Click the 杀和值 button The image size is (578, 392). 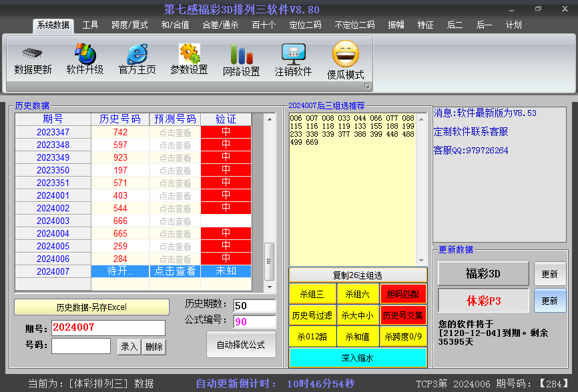pos(358,337)
